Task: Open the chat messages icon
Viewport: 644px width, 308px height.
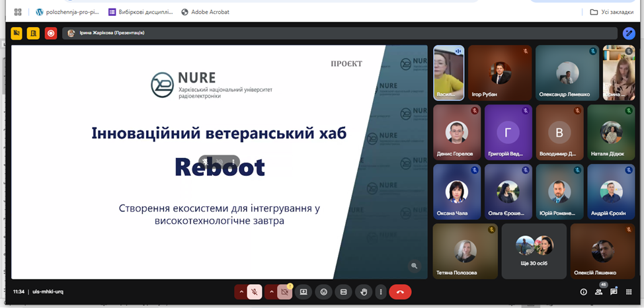Action: tap(614, 292)
